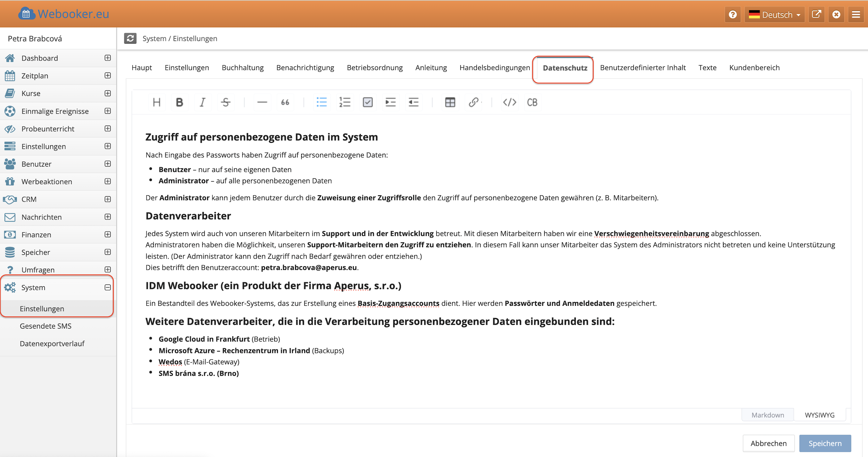Click the Heading format icon
The height and width of the screenshot is (457, 868).
157,102
